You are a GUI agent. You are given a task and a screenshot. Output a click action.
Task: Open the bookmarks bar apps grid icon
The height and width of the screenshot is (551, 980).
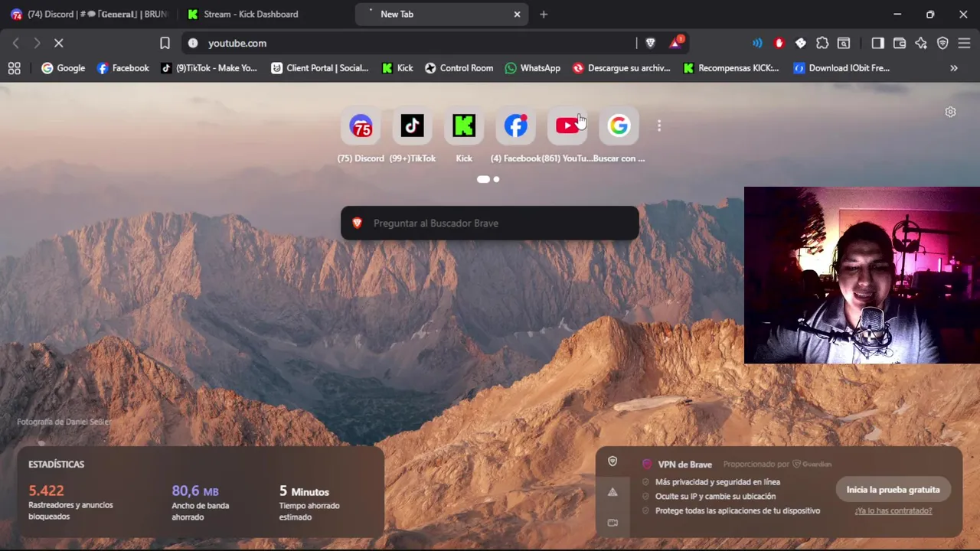point(14,68)
